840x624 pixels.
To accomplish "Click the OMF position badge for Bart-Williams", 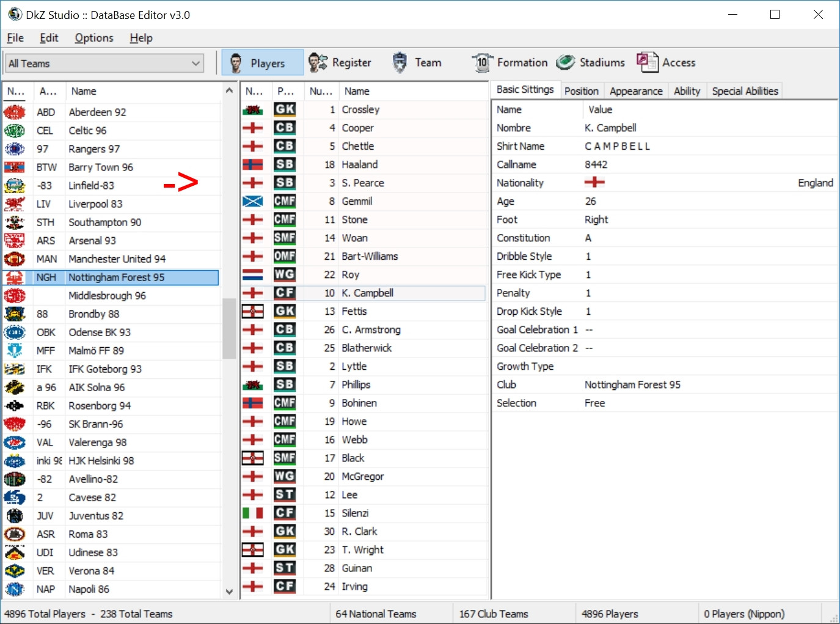I will click(x=285, y=256).
